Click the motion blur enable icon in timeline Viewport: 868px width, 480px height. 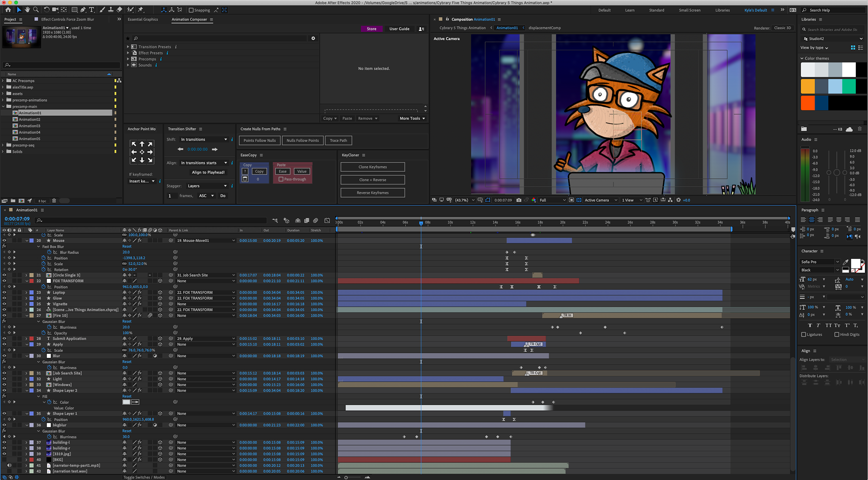tap(316, 220)
